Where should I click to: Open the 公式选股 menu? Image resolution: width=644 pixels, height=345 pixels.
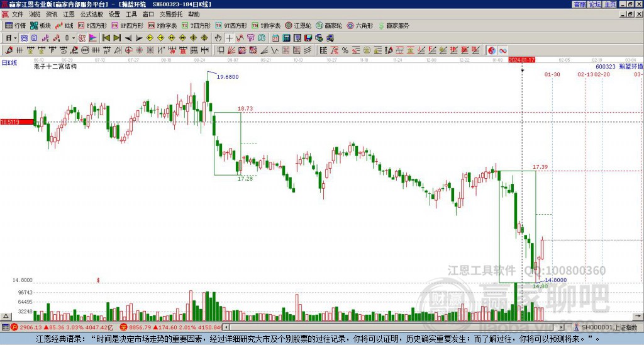click(92, 14)
